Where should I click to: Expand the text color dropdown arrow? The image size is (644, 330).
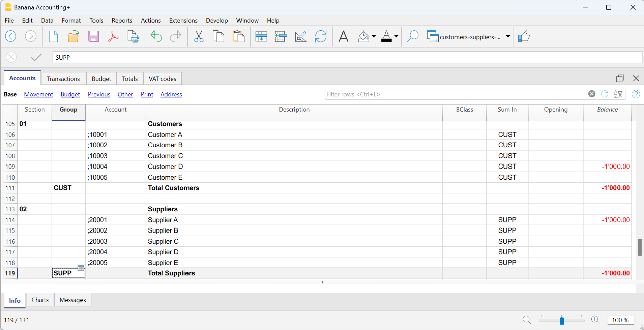(x=396, y=36)
